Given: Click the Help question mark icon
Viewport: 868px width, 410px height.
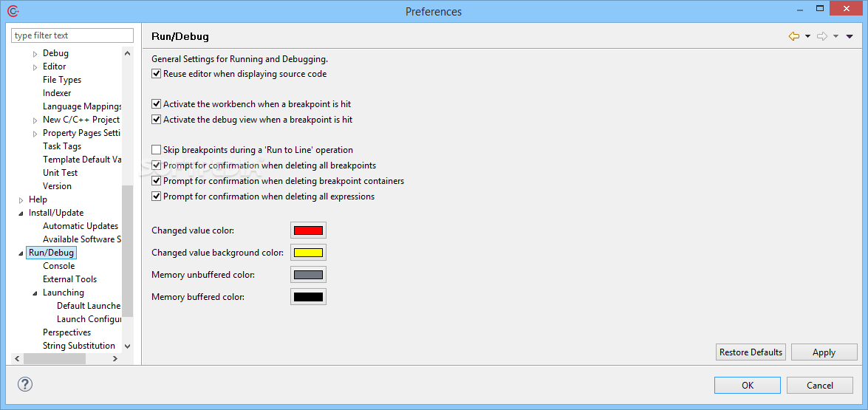Looking at the screenshot, I should pos(25,385).
